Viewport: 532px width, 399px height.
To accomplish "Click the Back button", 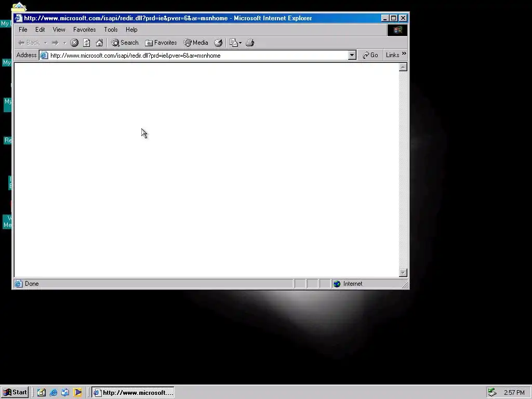I will point(29,43).
